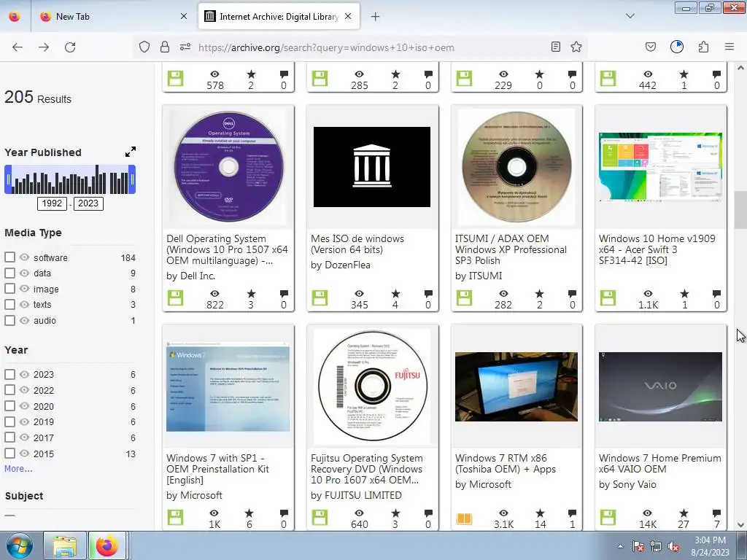This screenshot has width=747, height=560.
Task: Close the Internet Archive tab
Action: pos(348,16)
